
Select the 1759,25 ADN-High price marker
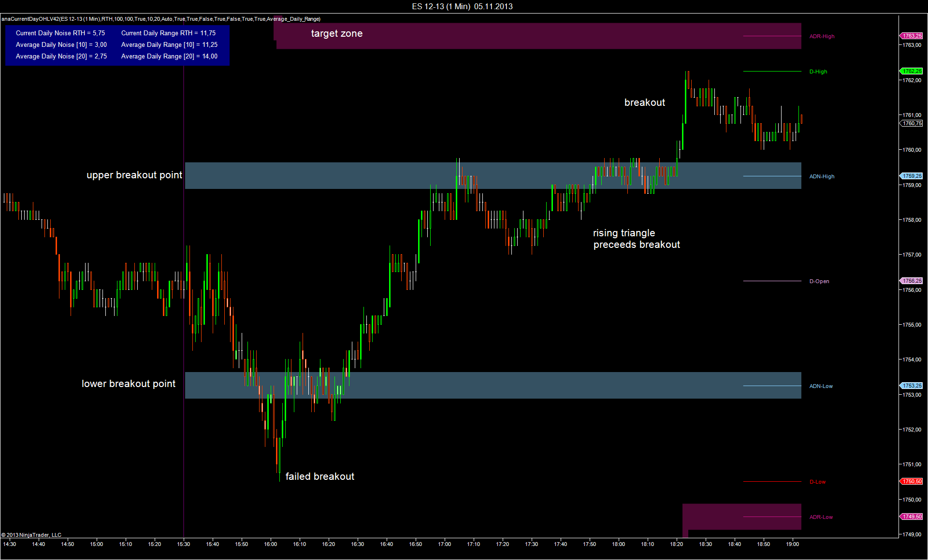click(x=911, y=176)
